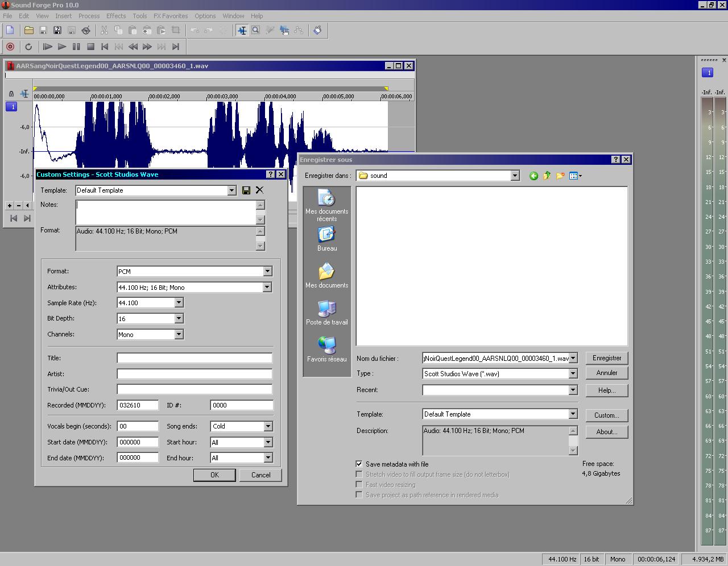728x566 pixels.
Task: Select the Edit tool icon
Action: [x=242, y=30]
